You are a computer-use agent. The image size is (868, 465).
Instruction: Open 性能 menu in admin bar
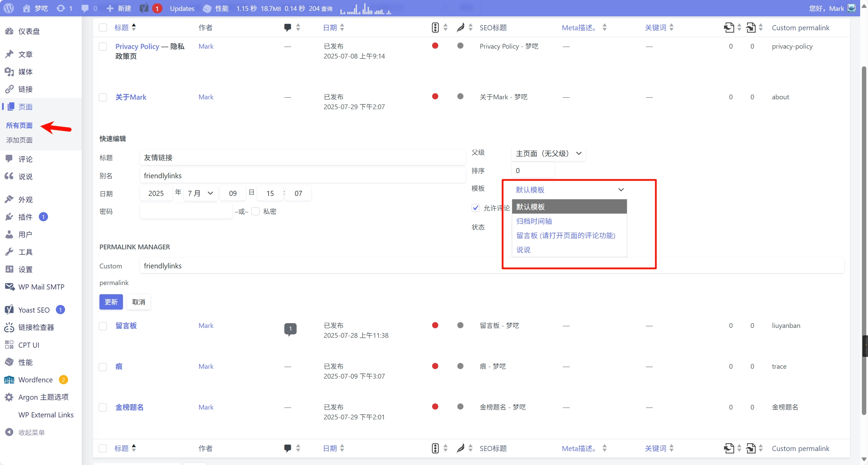coord(216,8)
